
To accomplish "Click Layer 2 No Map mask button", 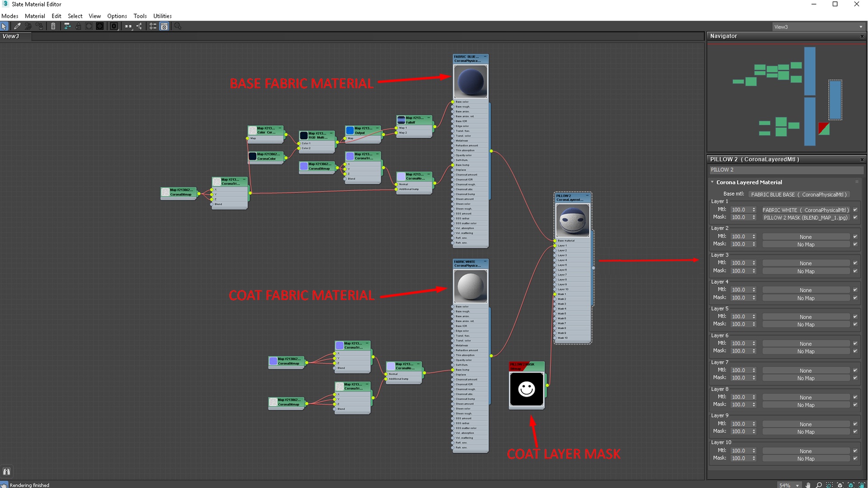I will tap(806, 244).
